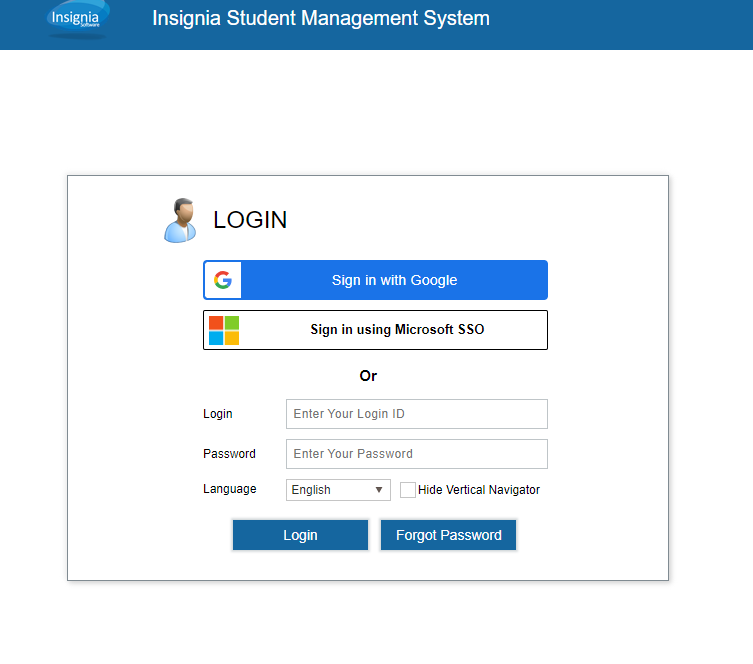Click the Google 'G' logo icon
Viewport: 753px width, 664px height.
pos(223,280)
